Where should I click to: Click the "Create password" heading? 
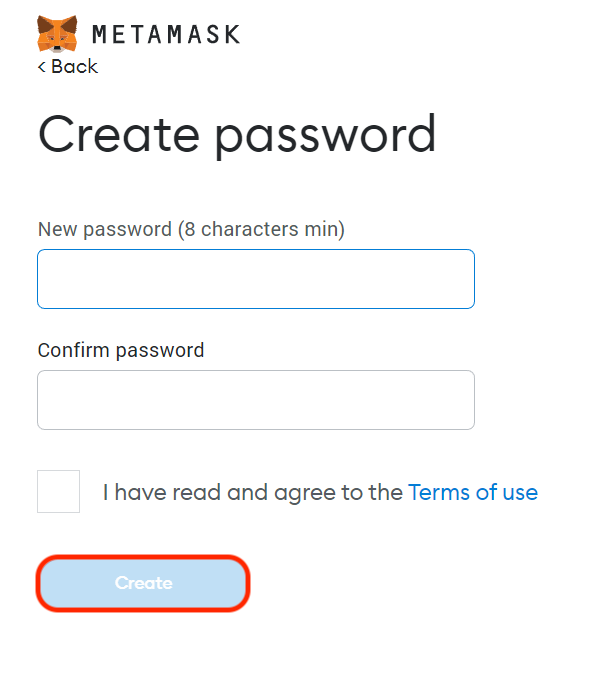tap(237, 134)
